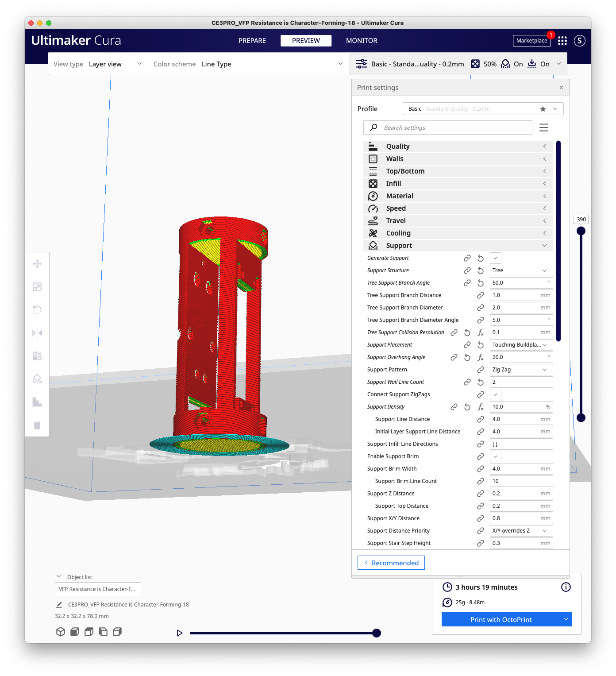This screenshot has width=616, height=676.
Task: Play the layer simulation
Action: [180, 633]
